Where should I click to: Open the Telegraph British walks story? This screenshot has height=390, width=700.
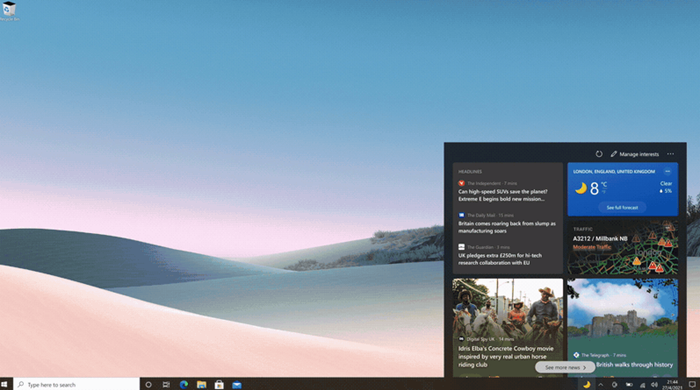click(x=623, y=328)
